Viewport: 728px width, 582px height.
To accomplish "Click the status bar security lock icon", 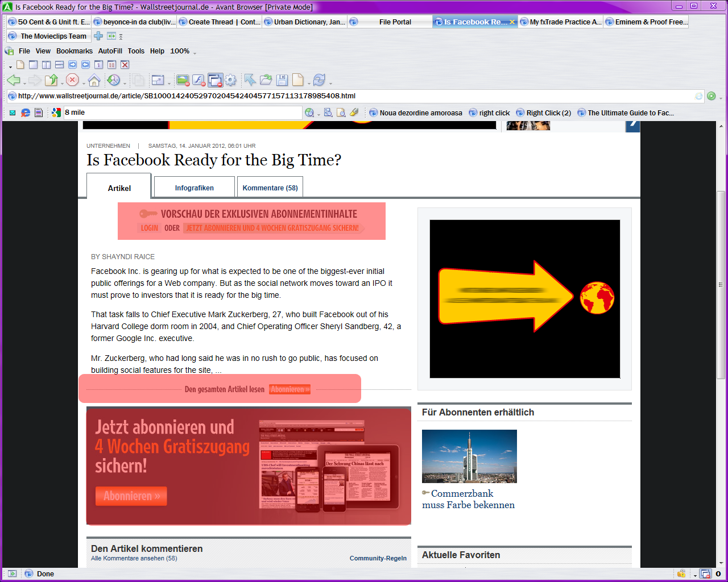I will click(681, 573).
